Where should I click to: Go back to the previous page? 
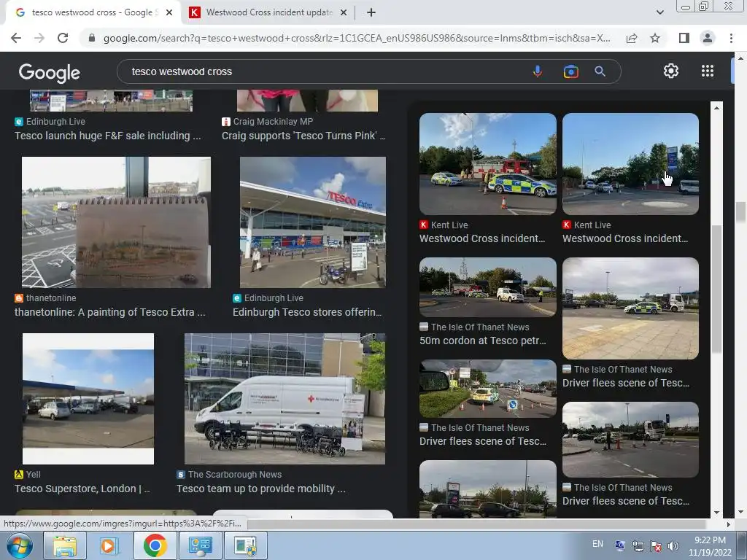[16, 38]
